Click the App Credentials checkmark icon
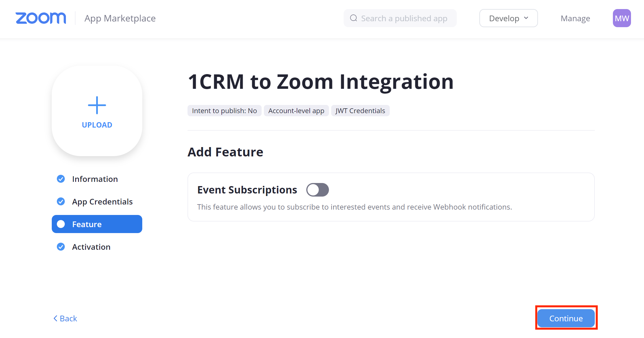Viewport: 644px width, 338px height. pyautogui.click(x=61, y=201)
